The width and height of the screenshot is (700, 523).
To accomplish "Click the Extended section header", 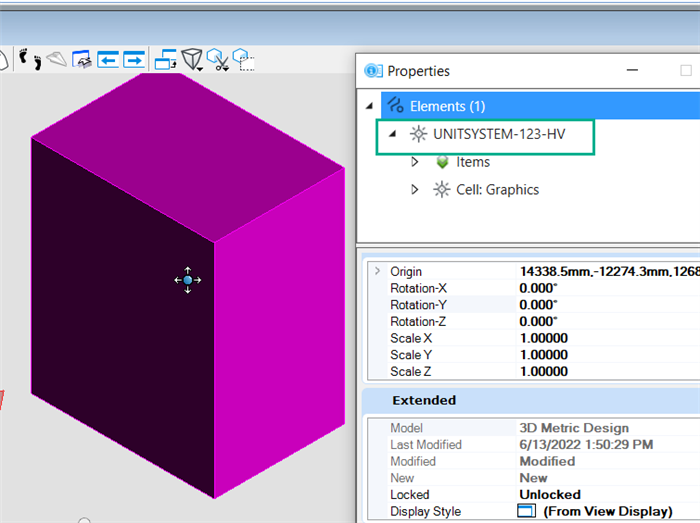I will 424,400.
